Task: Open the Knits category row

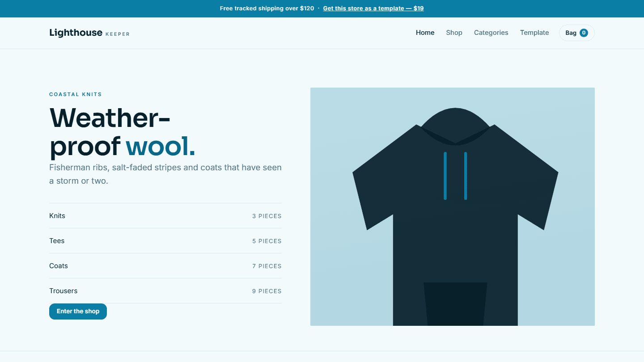Action: click(x=165, y=216)
